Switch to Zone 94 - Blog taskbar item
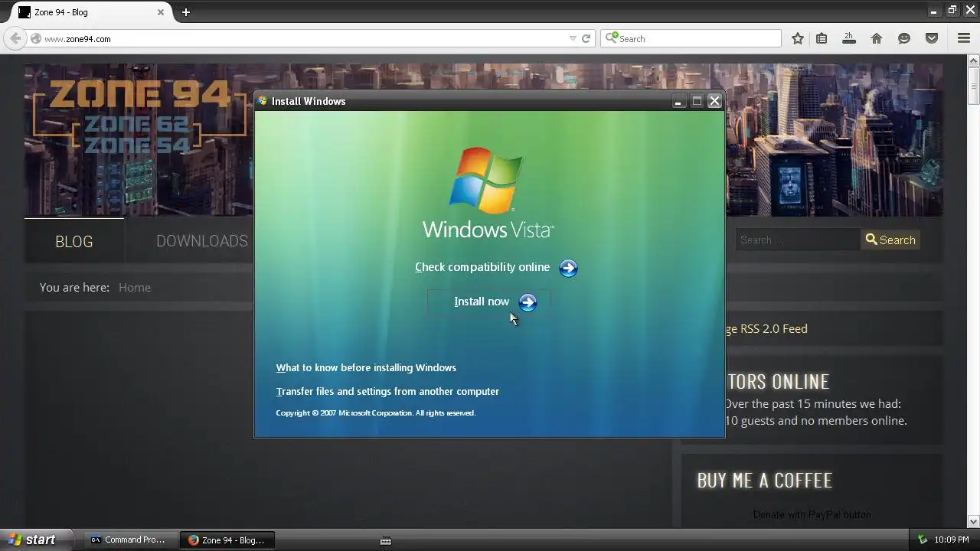The image size is (980, 551). coord(228,540)
